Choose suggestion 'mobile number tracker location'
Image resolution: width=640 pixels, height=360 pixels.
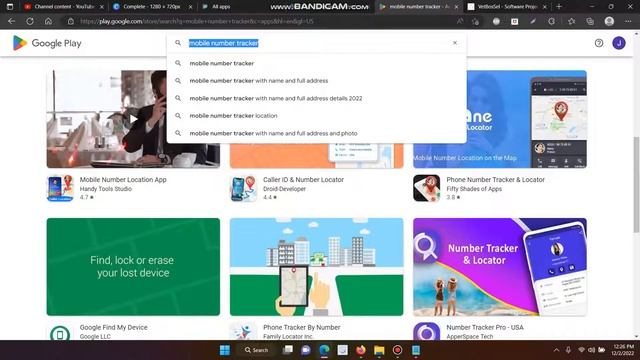316,116
